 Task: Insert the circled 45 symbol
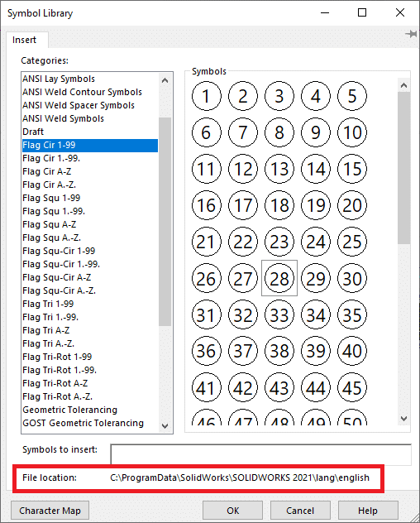[x=352, y=387]
